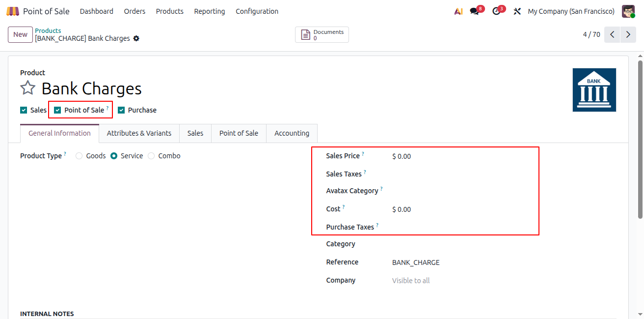Toggle the Sales checkbox

click(x=24, y=110)
